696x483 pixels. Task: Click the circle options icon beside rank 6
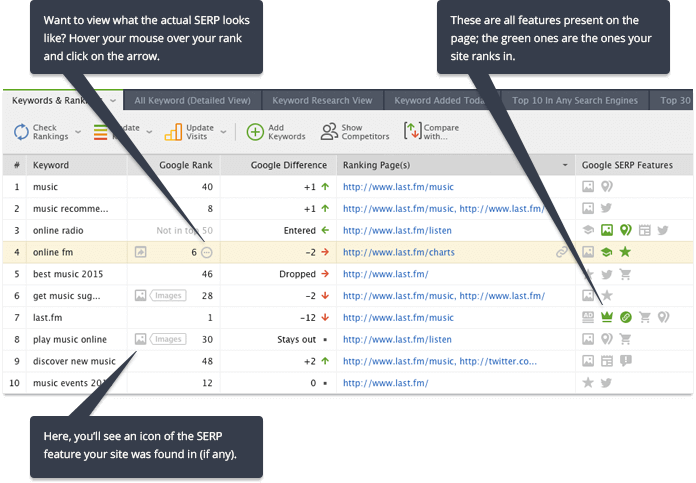[x=207, y=253]
